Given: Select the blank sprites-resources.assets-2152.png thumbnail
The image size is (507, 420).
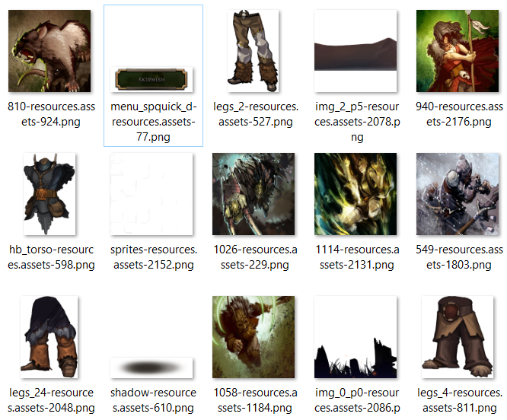Looking at the screenshot, I should pos(151,194).
